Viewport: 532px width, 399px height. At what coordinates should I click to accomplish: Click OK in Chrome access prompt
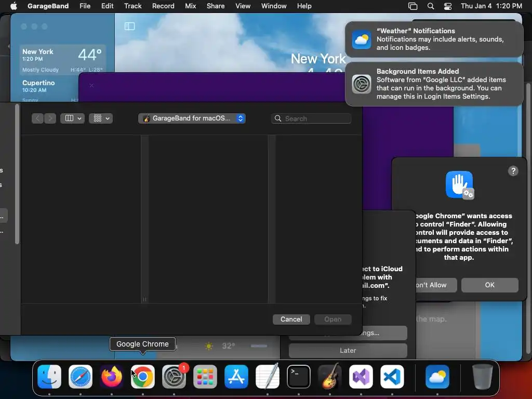[x=489, y=285]
